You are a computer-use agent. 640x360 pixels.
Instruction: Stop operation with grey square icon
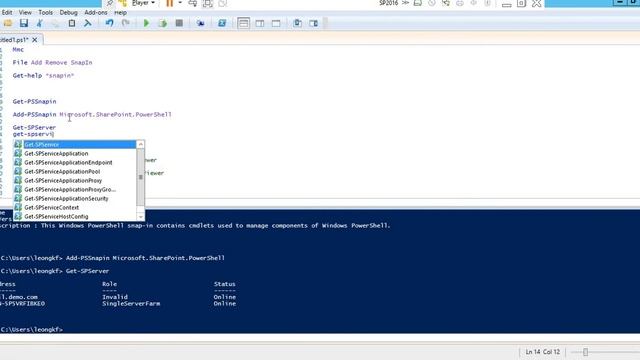pos(179,23)
